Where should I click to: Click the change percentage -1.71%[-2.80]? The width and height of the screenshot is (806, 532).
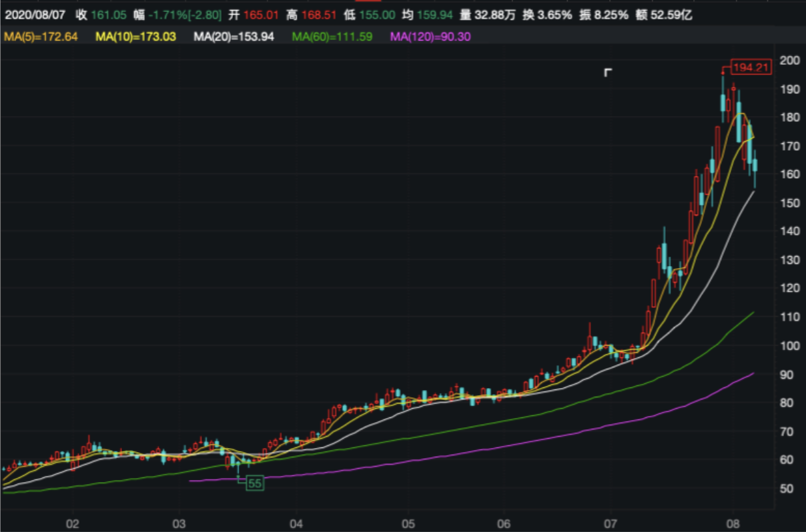tap(185, 15)
